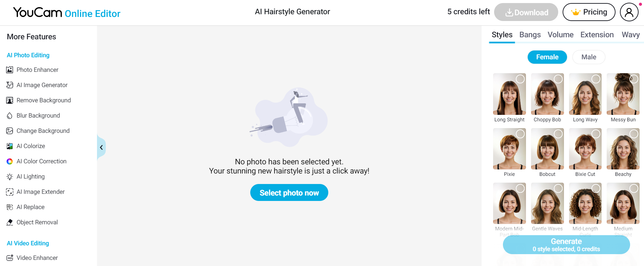Select the Remove Background icon
Viewport: 644px width, 266px height.
click(9, 100)
